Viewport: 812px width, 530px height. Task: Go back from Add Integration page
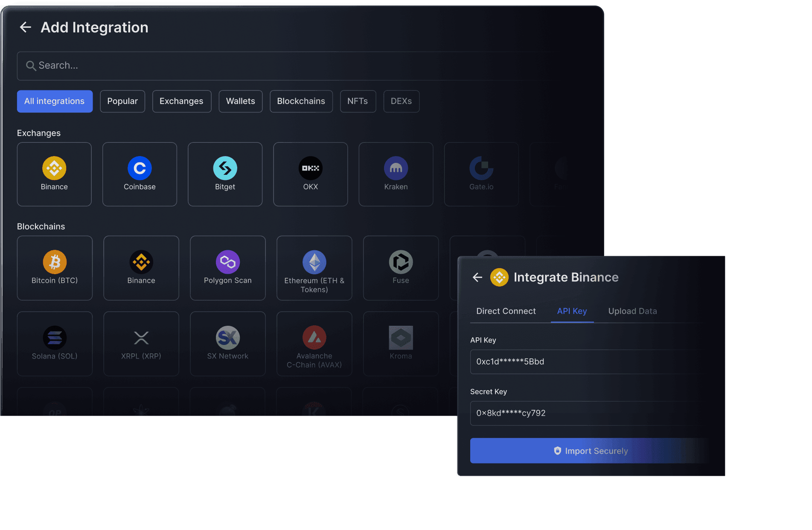tap(26, 27)
